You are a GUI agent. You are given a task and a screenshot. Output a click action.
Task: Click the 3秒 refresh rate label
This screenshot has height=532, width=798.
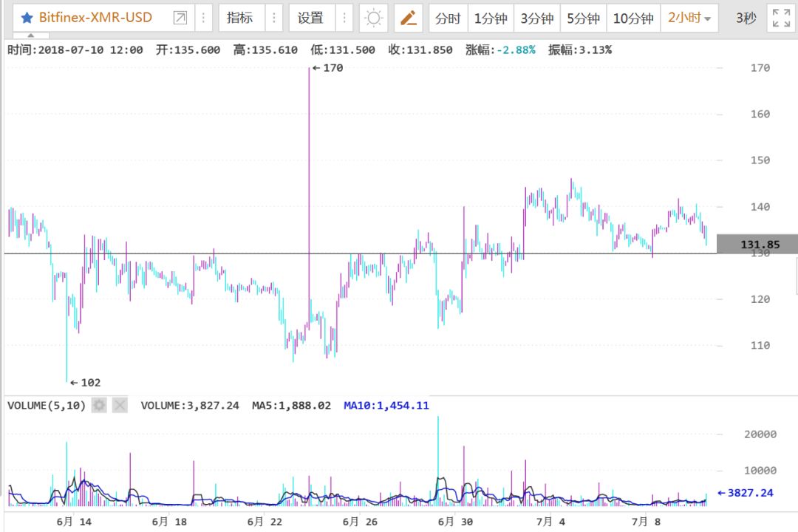click(746, 18)
